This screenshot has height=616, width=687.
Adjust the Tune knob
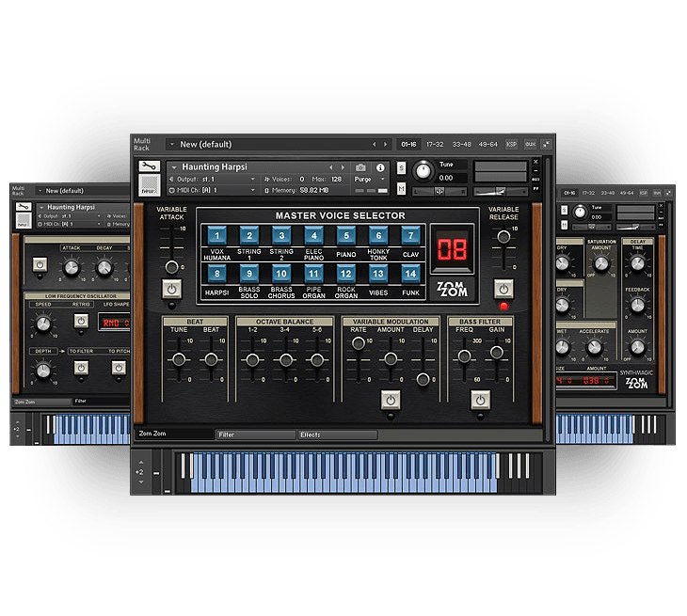coord(423,171)
